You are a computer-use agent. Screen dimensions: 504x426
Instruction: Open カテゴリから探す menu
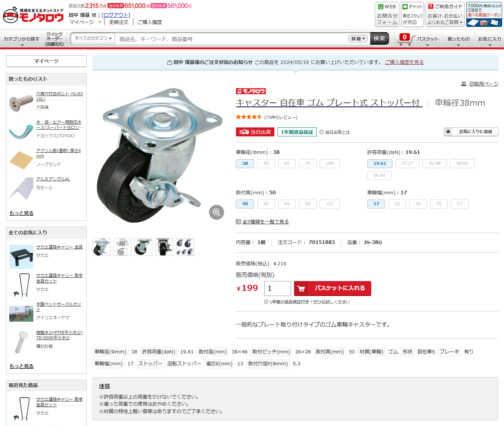click(x=22, y=39)
